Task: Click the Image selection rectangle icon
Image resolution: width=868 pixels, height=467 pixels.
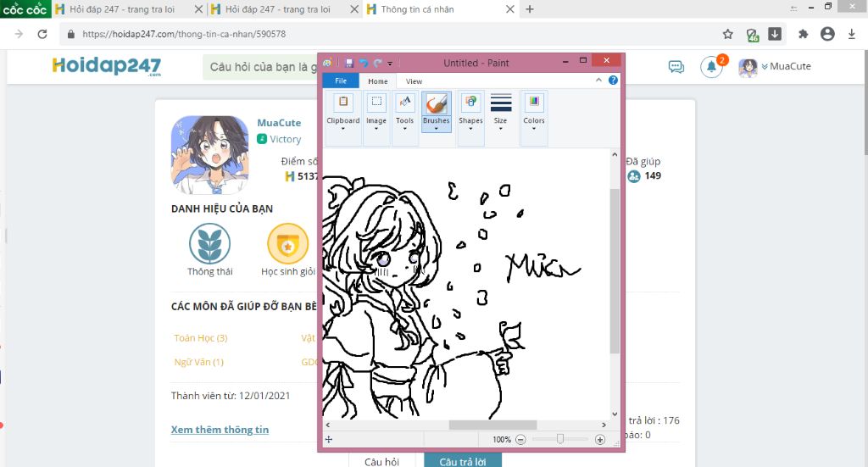Action: tap(376, 102)
